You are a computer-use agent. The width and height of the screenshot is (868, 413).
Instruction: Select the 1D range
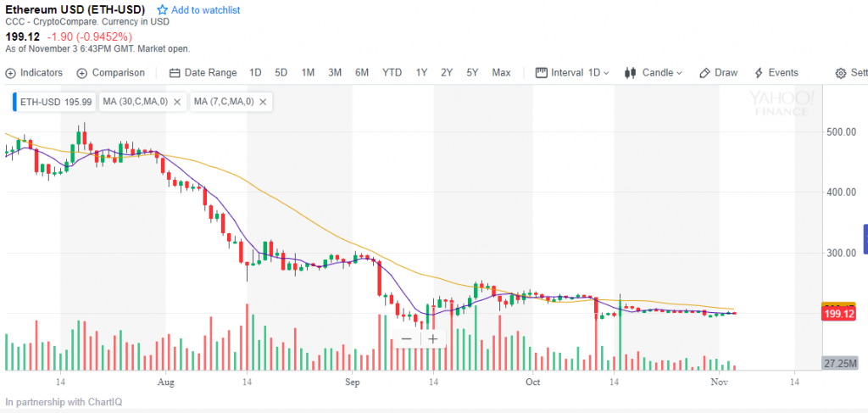tap(255, 73)
